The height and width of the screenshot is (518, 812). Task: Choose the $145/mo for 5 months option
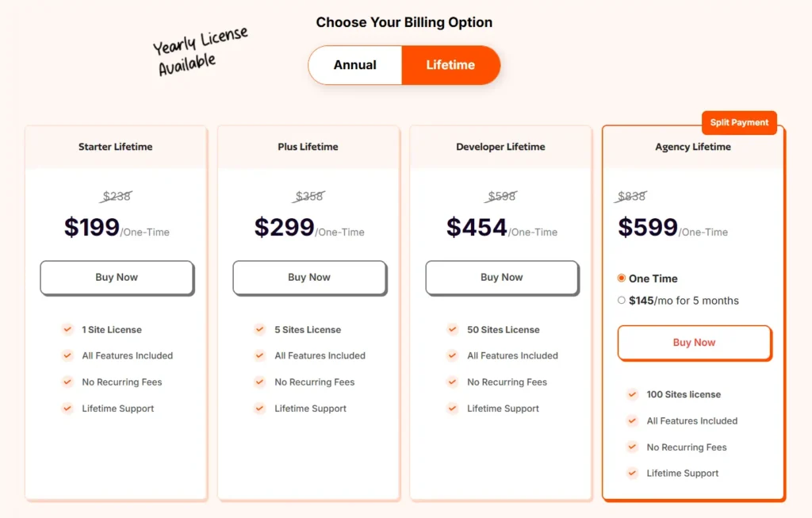pos(622,301)
